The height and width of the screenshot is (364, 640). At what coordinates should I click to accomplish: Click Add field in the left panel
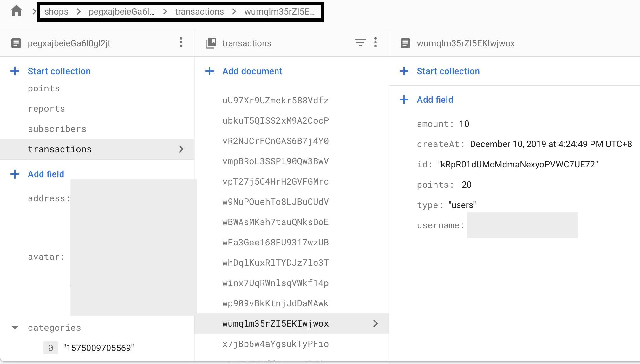(46, 174)
